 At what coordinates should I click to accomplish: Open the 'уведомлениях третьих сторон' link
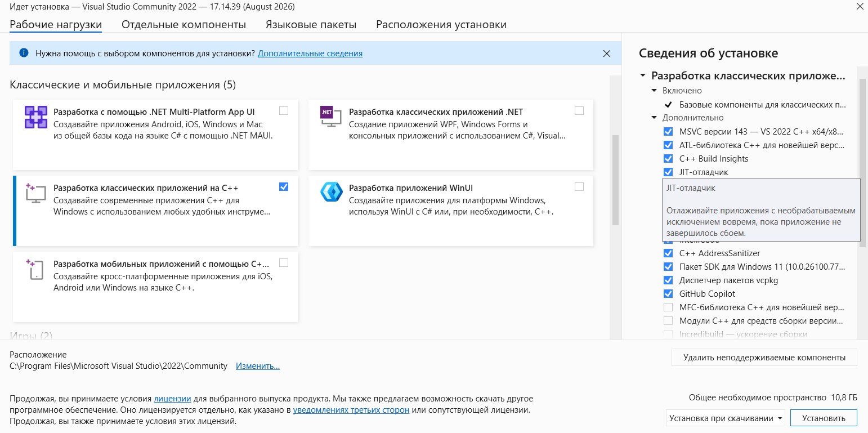pos(351,410)
